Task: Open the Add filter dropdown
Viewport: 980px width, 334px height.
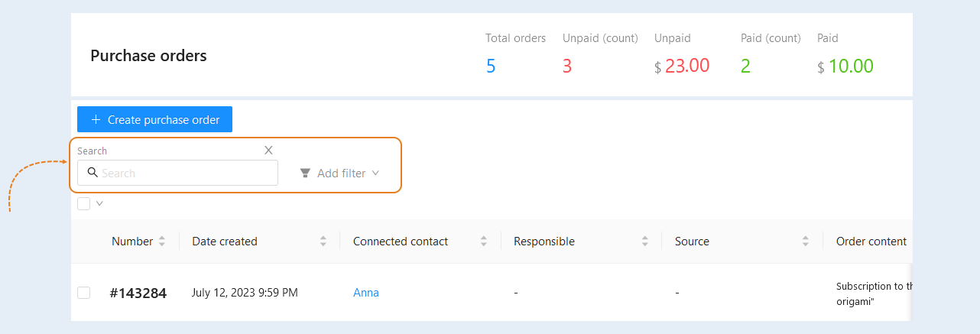Action: (x=340, y=173)
